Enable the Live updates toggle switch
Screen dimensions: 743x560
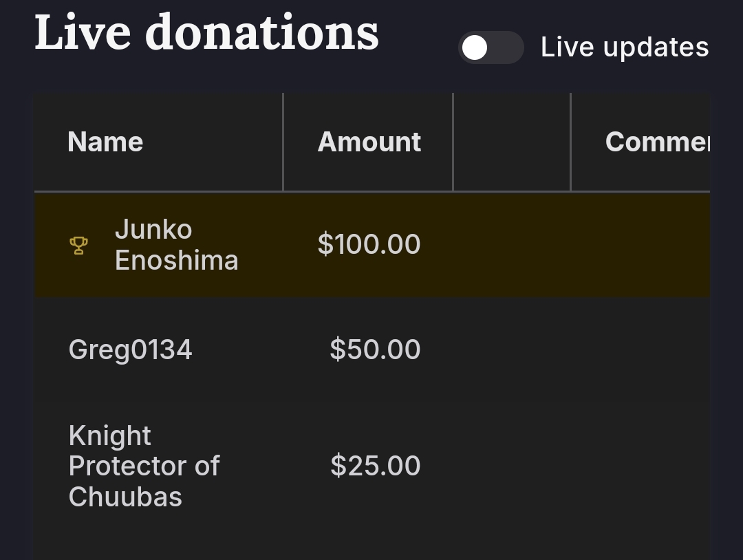click(491, 47)
